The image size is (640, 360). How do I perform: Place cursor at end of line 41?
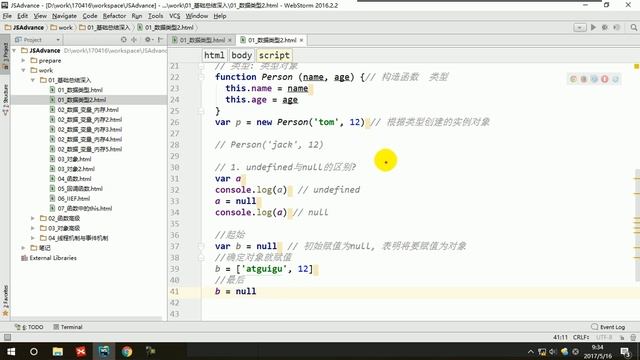coord(257,291)
